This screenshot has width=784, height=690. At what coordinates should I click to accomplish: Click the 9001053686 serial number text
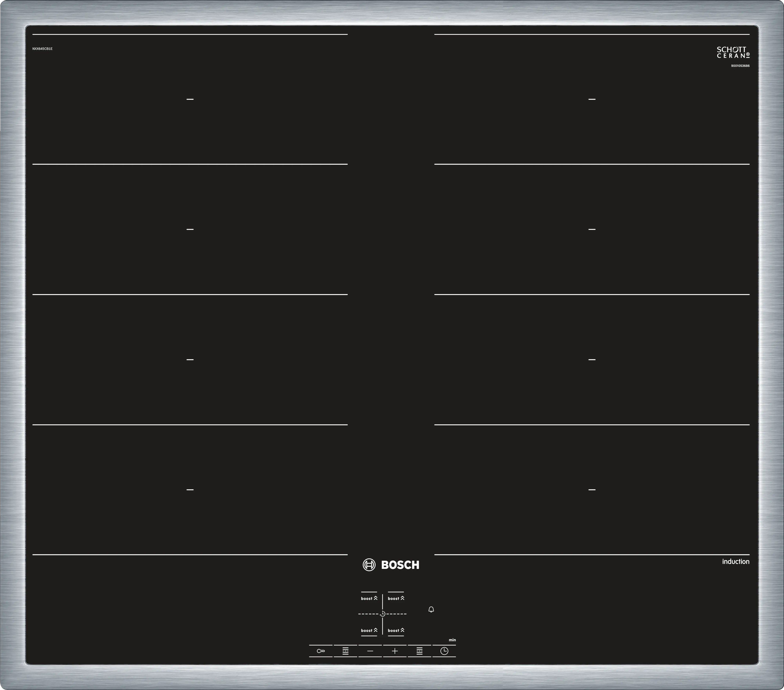pos(740,66)
